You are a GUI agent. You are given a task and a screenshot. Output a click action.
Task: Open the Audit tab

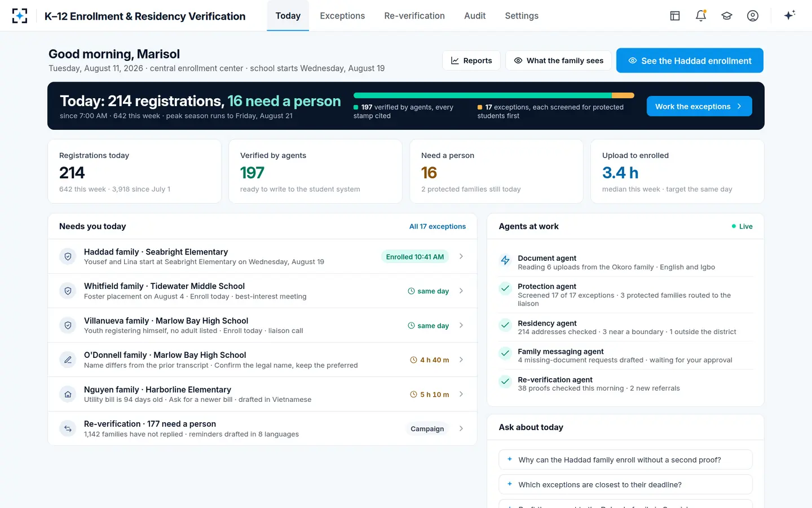click(475, 16)
